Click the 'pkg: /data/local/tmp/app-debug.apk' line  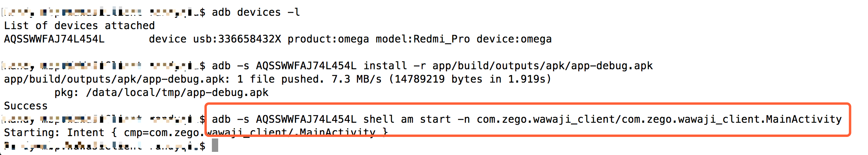(x=161, y=92)
